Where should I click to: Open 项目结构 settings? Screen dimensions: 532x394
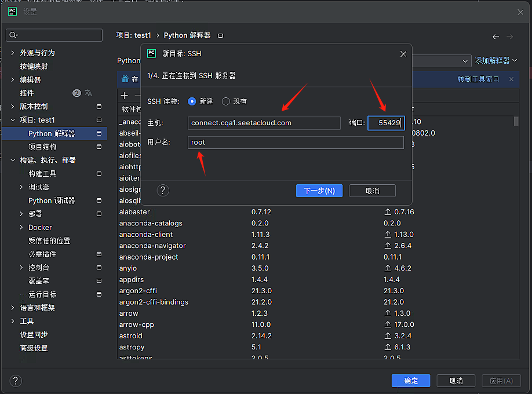point(42,147)
